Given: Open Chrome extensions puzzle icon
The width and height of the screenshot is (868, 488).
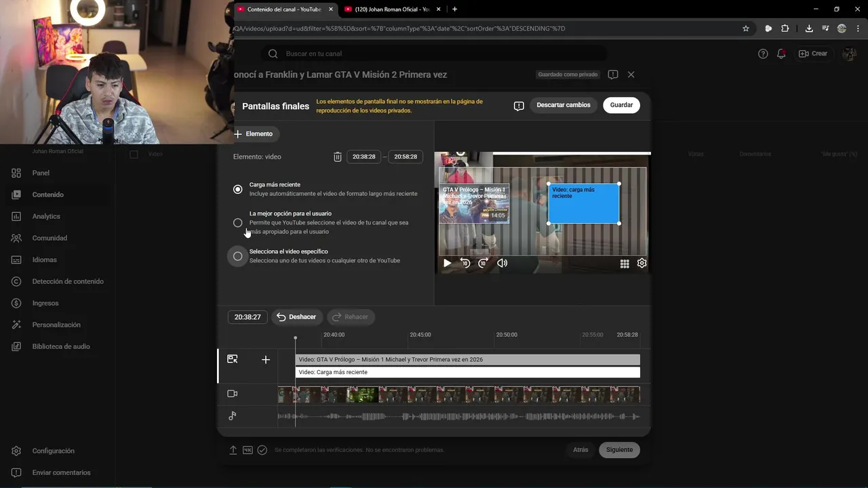Looking at the screenshot, I should pos(785,28).
